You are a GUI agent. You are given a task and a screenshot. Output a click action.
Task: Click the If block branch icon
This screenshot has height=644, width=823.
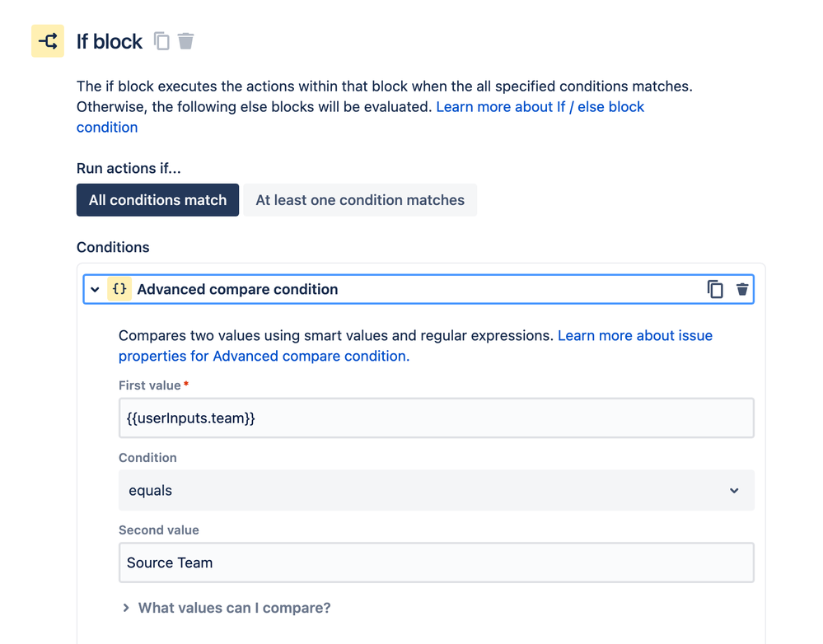click(x=48, y=41)
